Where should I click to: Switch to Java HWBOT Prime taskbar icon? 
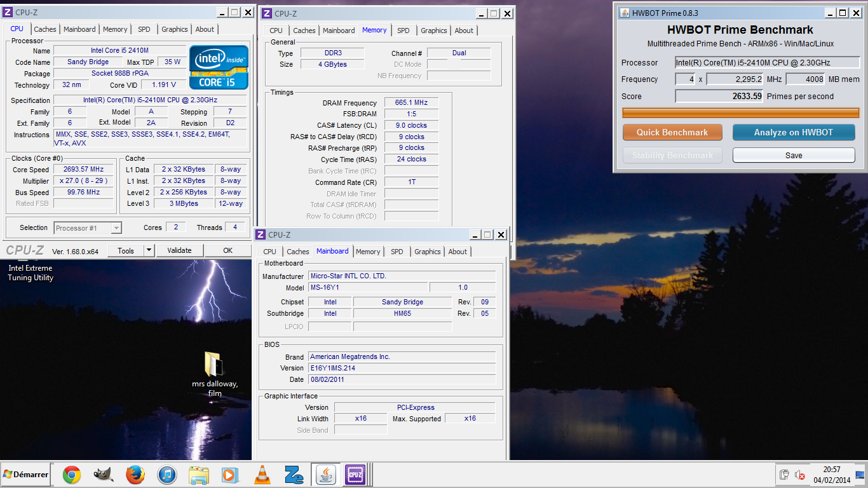pyautogui.click(x=325, y=475)
